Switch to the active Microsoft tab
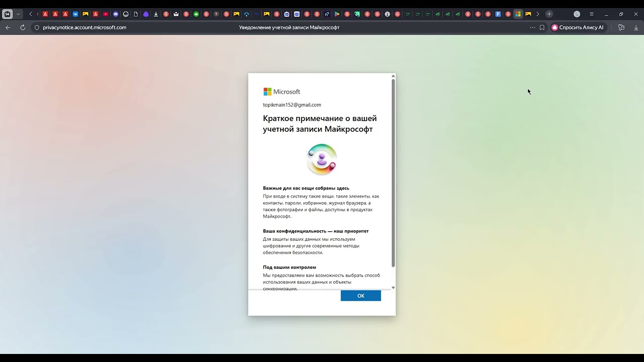This screenshot has height=362, width=644. pos(518,14)
